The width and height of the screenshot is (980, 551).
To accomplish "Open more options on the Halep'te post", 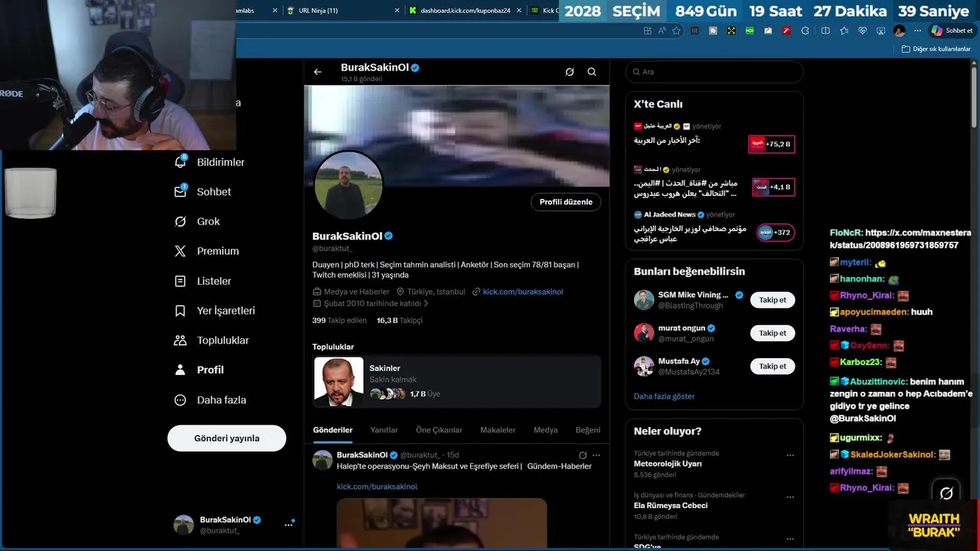I will click(596, 455).
